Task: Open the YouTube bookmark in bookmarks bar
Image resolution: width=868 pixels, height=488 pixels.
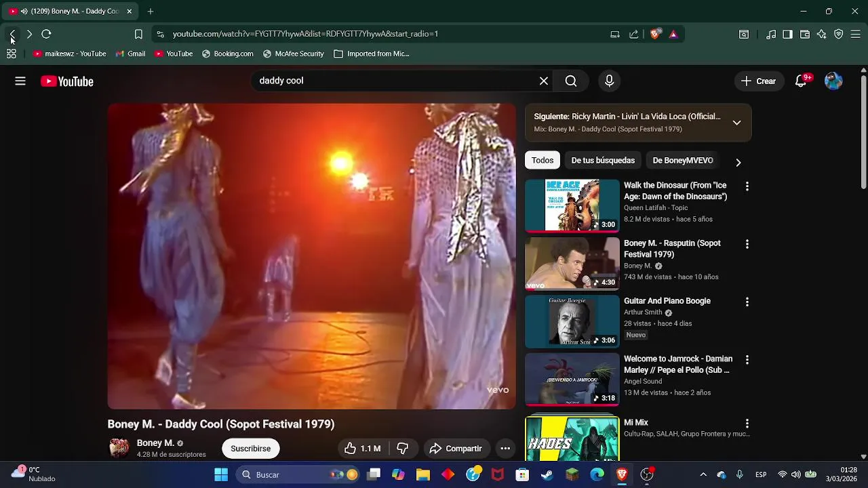Action: [174, 54]
